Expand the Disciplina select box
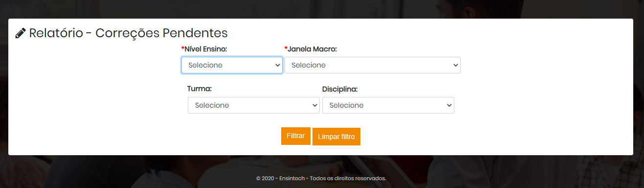This screenshot has width=644, height=188. pos(388,105)
